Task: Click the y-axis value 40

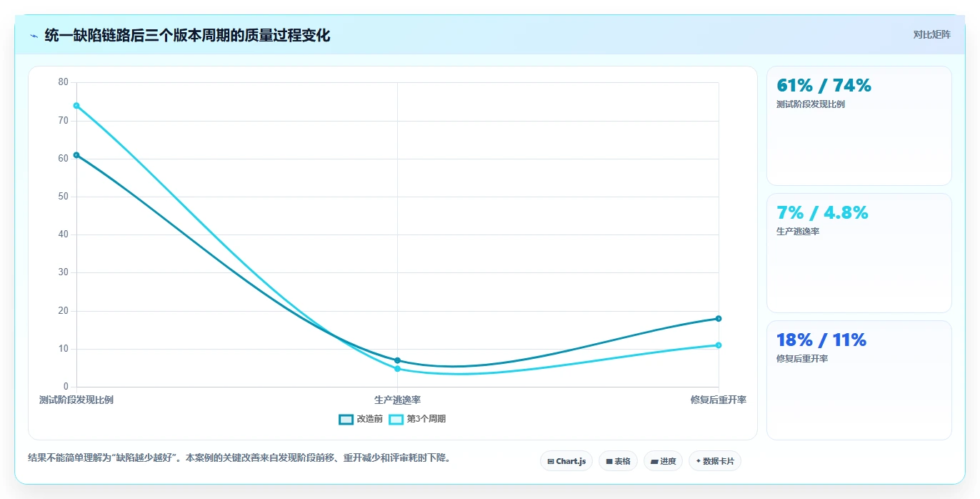Action: tap(64, 234)
